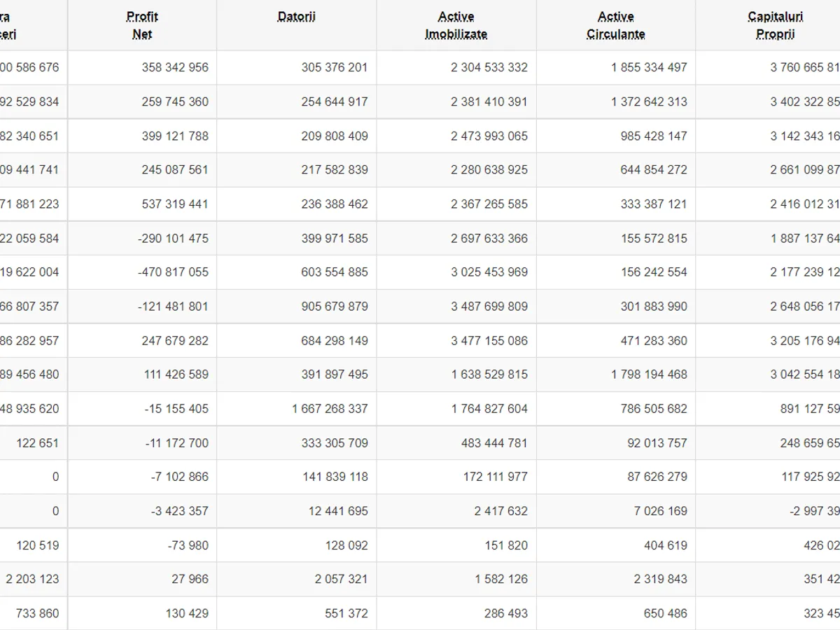Click the Active Circulante value 7 026 169

coord(660,511)
